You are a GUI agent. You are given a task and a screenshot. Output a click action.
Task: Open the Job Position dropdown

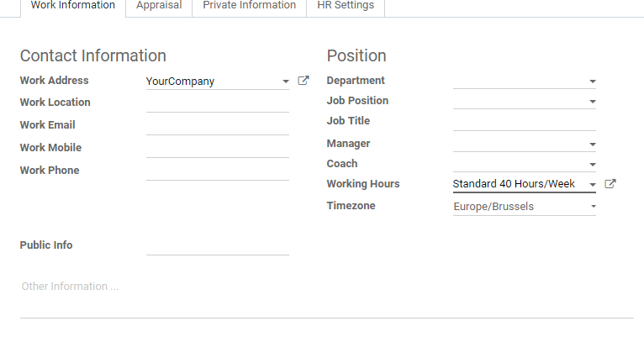click(x=525, y=101)
